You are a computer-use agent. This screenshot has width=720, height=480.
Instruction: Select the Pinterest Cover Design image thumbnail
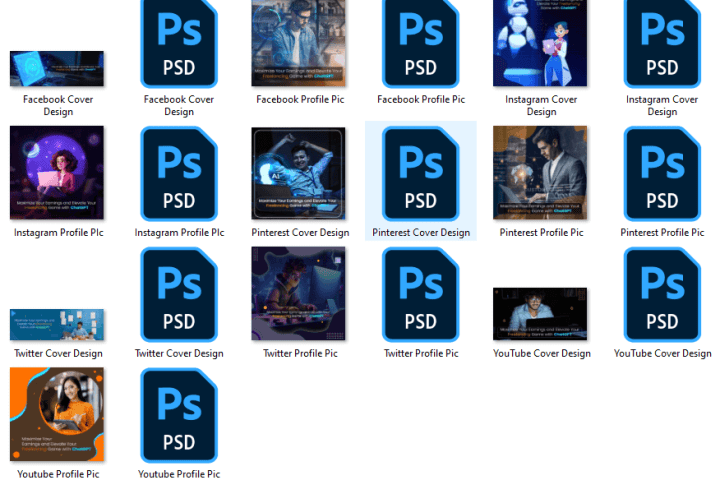point(298,173)
